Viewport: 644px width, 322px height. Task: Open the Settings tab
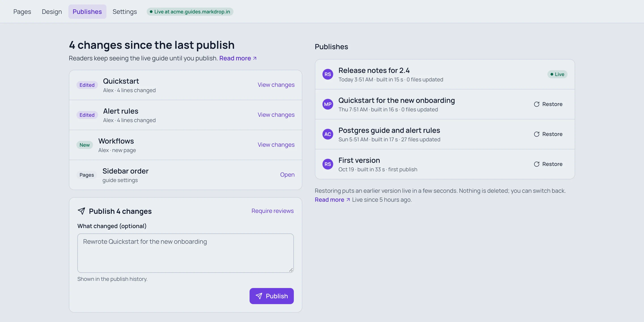click(x=125, y=11)
